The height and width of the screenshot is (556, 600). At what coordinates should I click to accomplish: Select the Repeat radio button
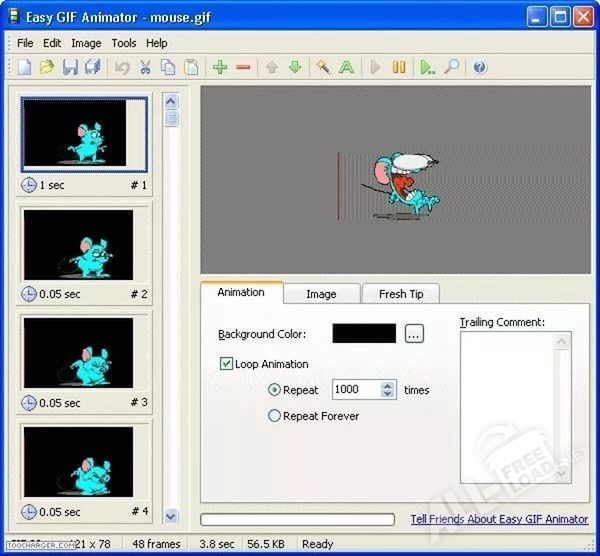tap(275, 390)
